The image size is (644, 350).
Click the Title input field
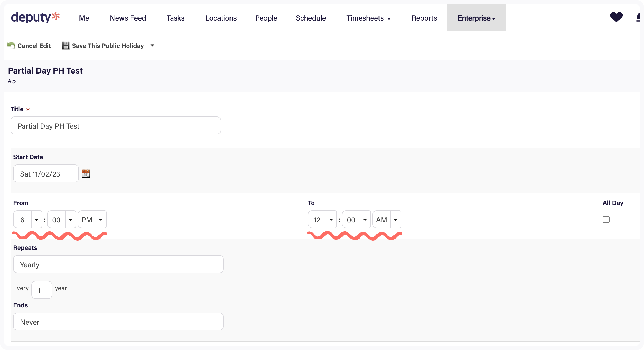click(x=116, y=126)
